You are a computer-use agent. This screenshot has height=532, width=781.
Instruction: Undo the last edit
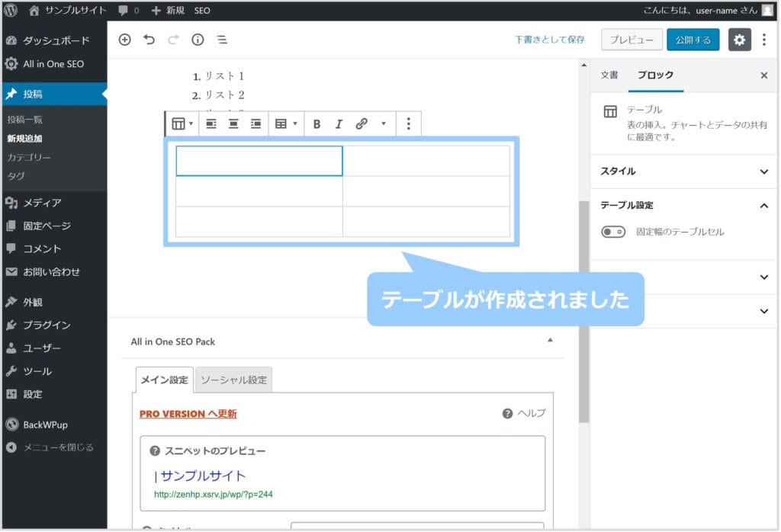[149, 40]
